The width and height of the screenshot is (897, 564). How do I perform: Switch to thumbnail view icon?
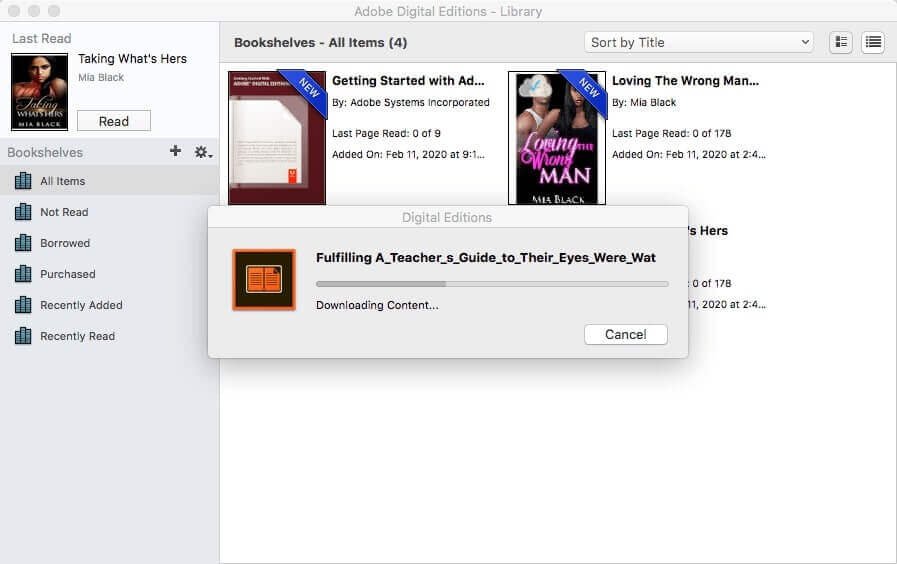[841, 42]
